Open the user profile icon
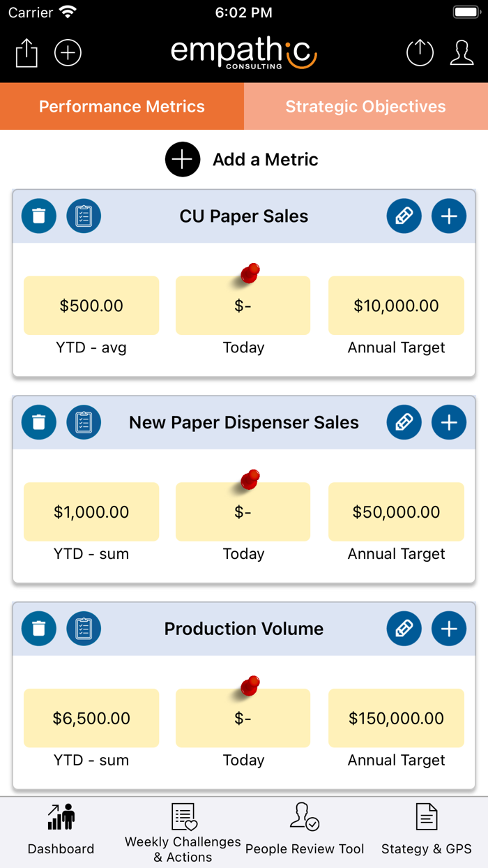The width and height of the screenshot is (488, 868). pyautogui.click(x=462, y=53)
